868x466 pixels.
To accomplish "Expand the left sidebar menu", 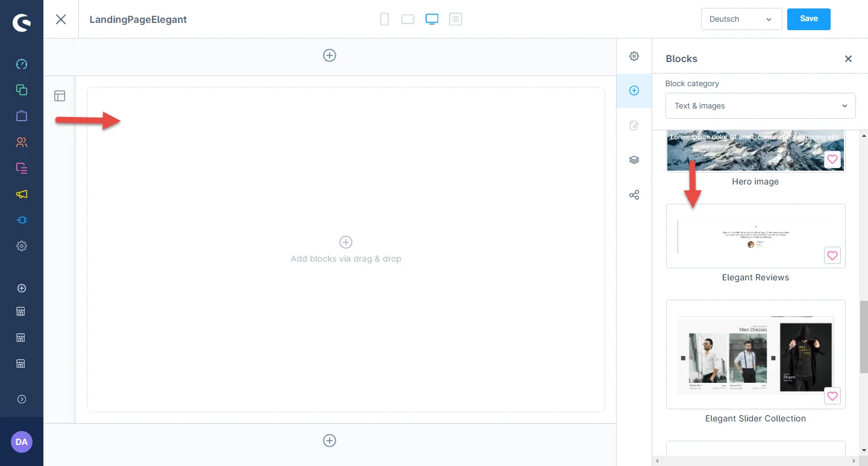I will tap(22, 399).
